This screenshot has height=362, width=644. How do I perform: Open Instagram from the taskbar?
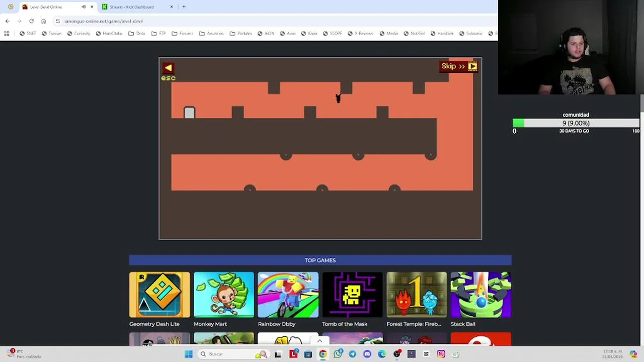(441, 354)
